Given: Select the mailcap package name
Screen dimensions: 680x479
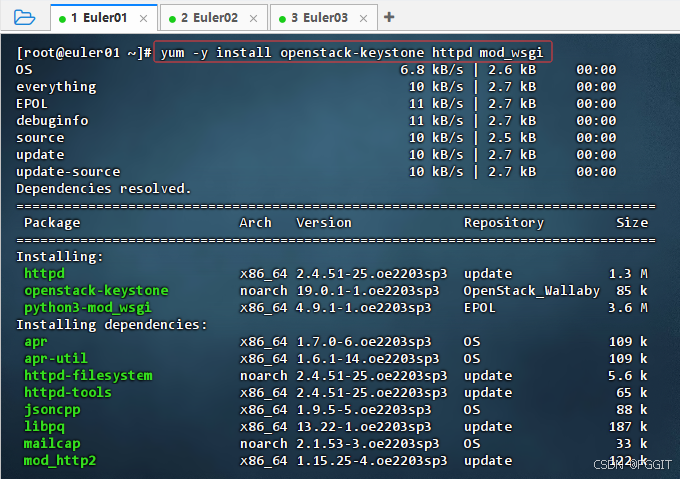Looking at the screenshot, I should (x=52, y=443).
